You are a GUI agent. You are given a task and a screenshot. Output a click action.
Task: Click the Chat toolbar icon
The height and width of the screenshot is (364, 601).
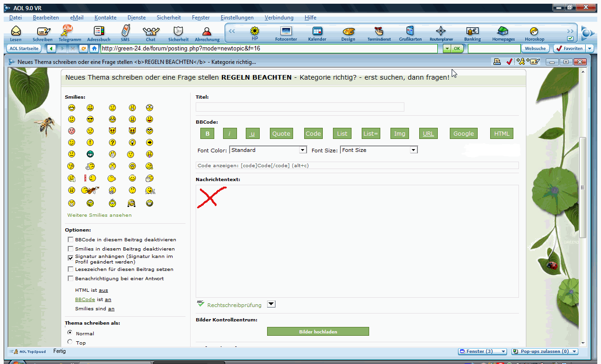point(151,33)
